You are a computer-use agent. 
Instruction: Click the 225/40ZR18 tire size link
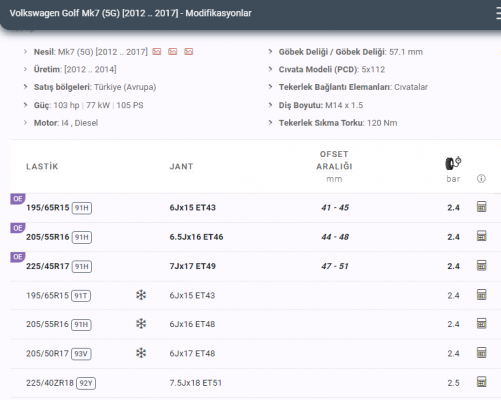click(x=50, y=383)
